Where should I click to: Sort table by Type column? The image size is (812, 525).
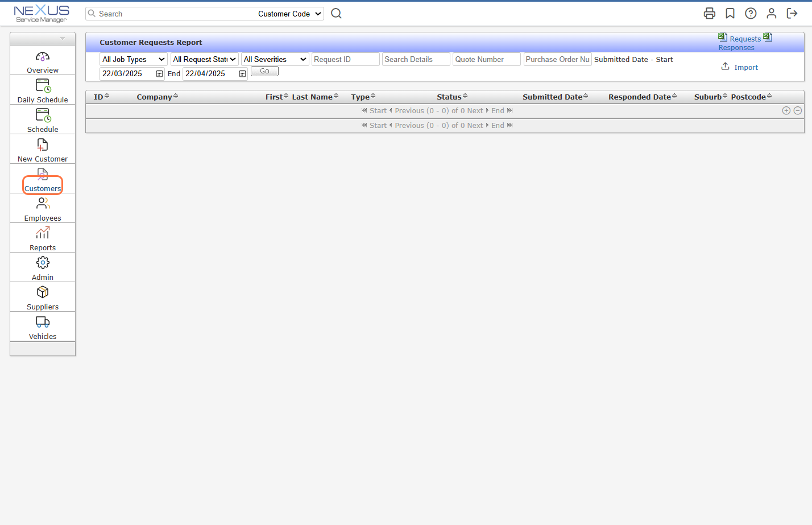coord(363,97)
